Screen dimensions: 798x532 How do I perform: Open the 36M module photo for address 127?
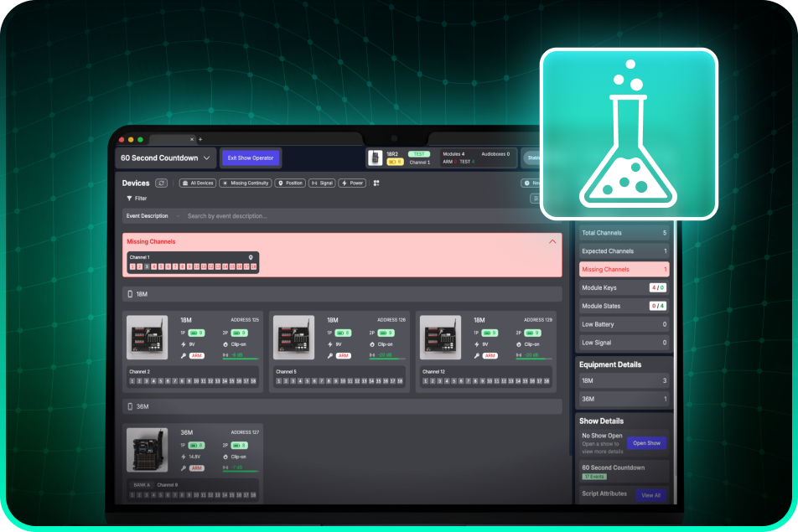click(147, 450)
